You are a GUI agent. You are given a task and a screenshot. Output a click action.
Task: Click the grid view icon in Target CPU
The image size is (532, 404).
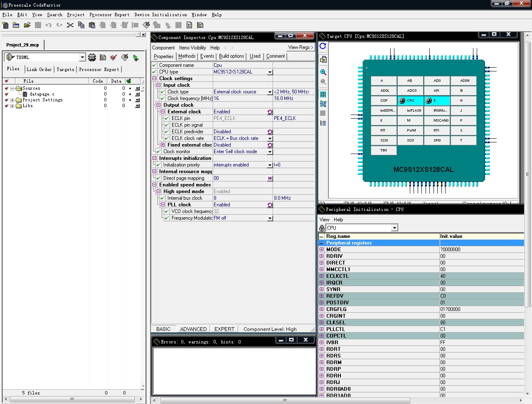click(x=323, y=94)
